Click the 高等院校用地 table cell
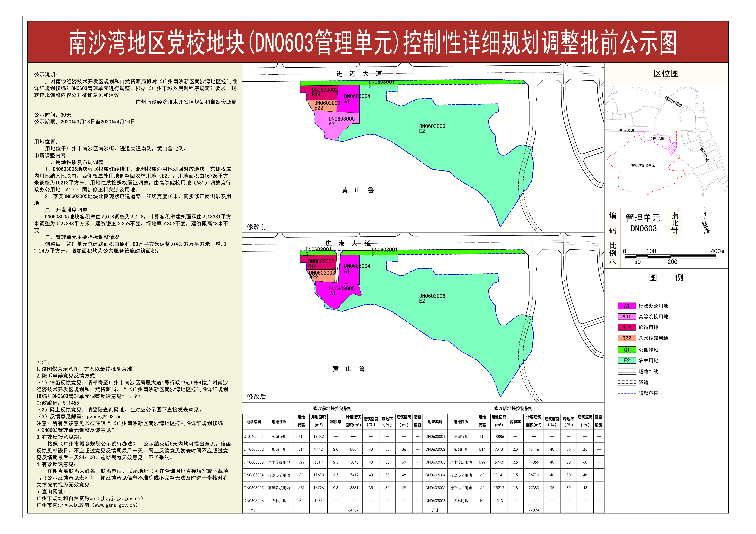 pos(279,488)
